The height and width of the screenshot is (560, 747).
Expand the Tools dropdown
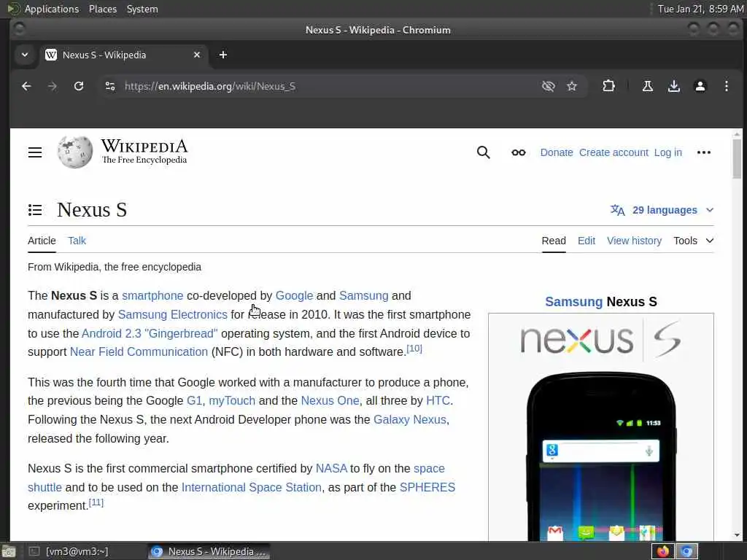coord(694,241)
